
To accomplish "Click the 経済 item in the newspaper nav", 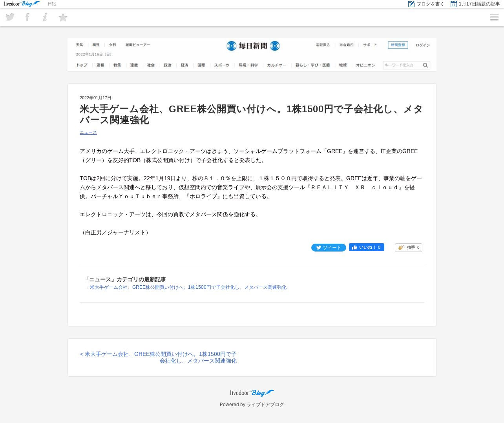I will [x=184, y=65].
